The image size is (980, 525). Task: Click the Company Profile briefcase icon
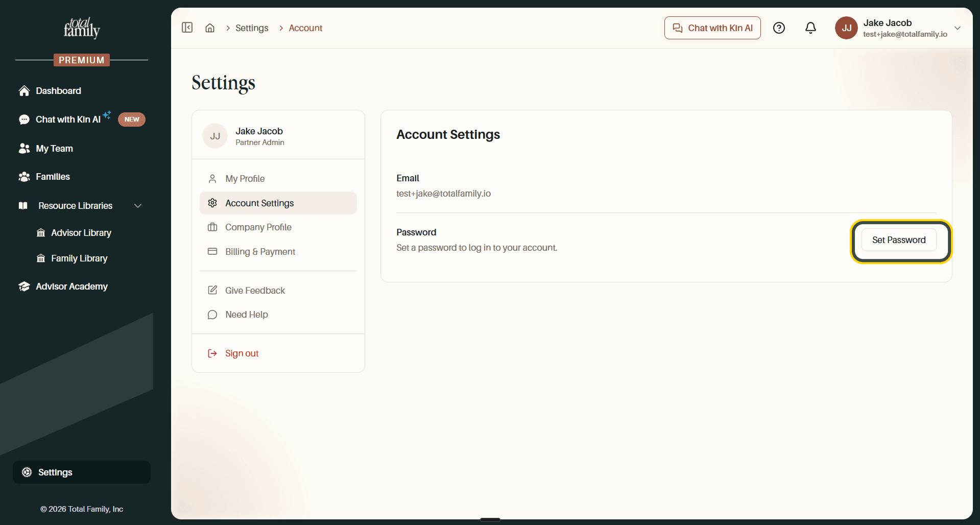[x=212, y=227]
